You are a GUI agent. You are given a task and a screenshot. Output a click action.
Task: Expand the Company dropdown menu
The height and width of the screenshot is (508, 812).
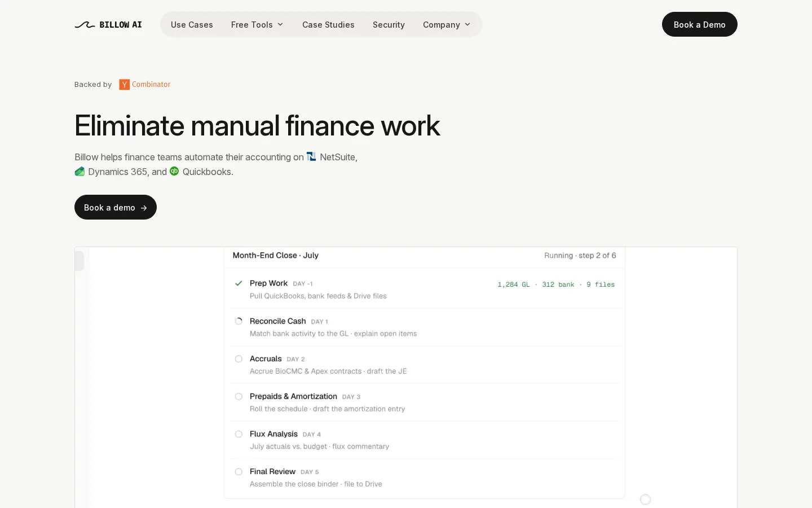pos(447,25)
